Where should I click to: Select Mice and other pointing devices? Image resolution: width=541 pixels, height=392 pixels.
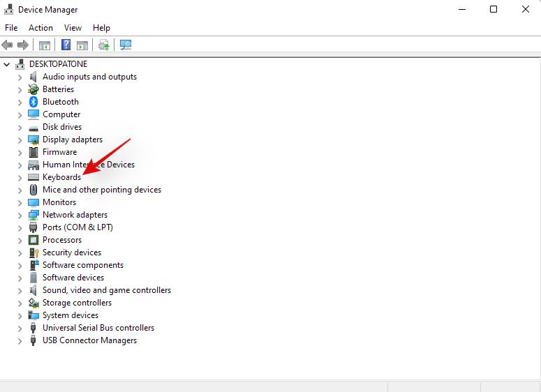click(x=101, y=190)
